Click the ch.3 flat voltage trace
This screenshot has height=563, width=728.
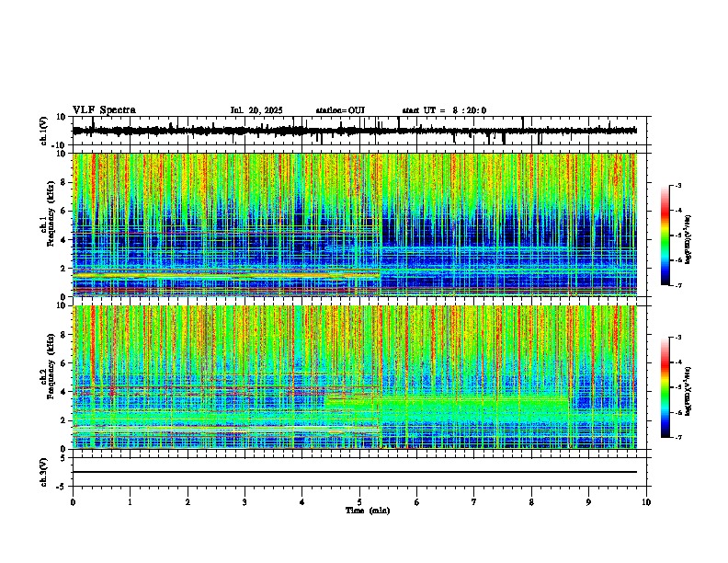355,472
